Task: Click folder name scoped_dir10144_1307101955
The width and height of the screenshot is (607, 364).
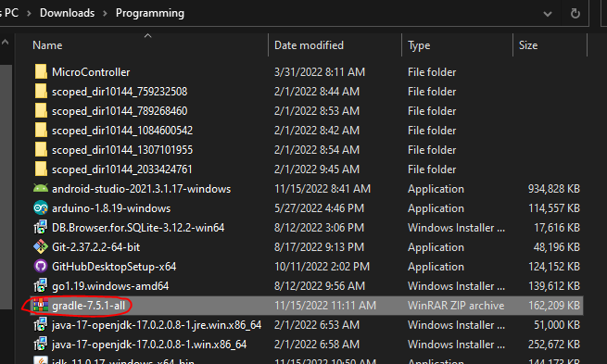Action: [122, 150]
